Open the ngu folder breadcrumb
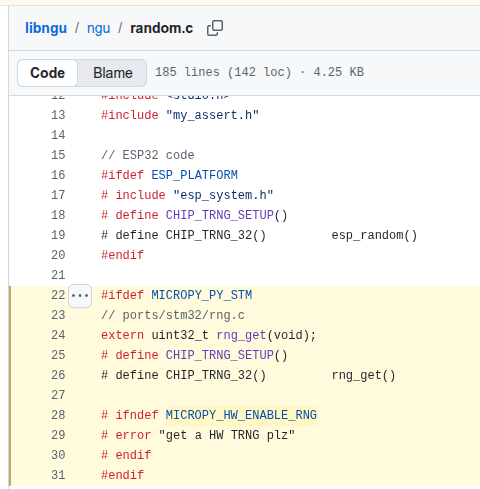 click(98, 28)
